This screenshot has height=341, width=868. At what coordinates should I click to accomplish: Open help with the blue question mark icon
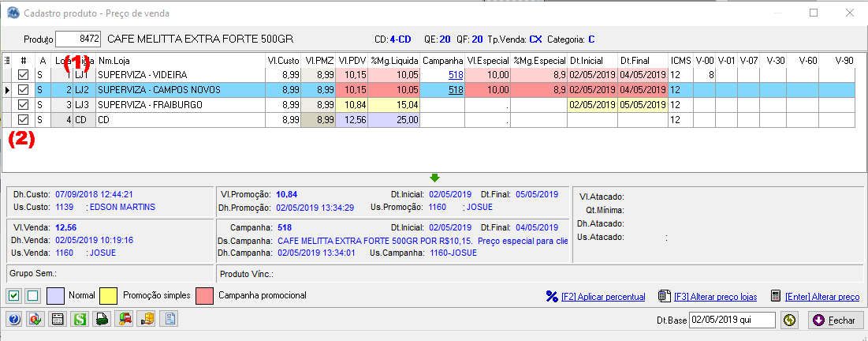(14, 320)
